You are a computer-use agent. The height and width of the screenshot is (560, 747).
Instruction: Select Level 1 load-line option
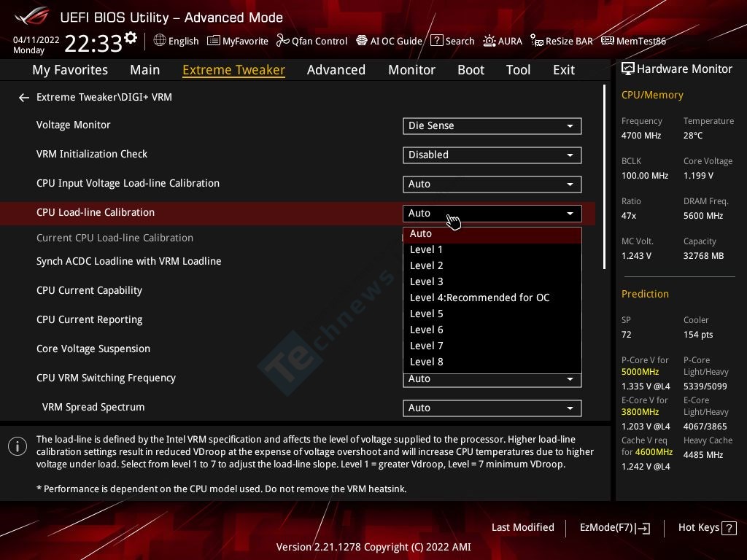pos(492,249)
